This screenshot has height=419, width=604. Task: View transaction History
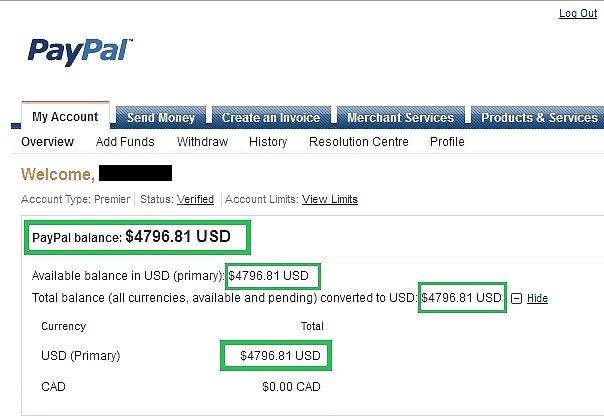coord(268,142)
